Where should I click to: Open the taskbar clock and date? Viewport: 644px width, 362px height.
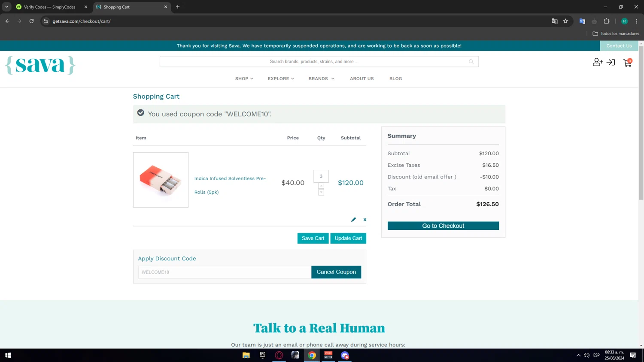click(614, 355)
